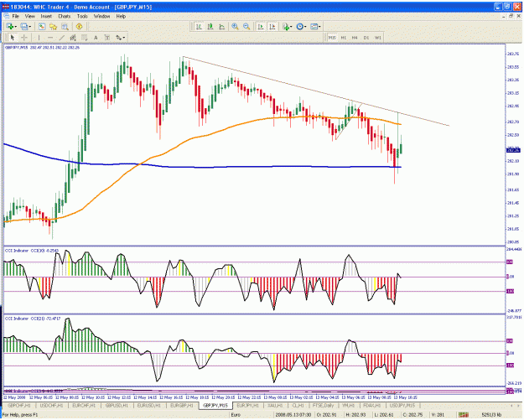Viewport: 524px width, 420px height.
Task: Open the Insert menu
Action: 46,16
